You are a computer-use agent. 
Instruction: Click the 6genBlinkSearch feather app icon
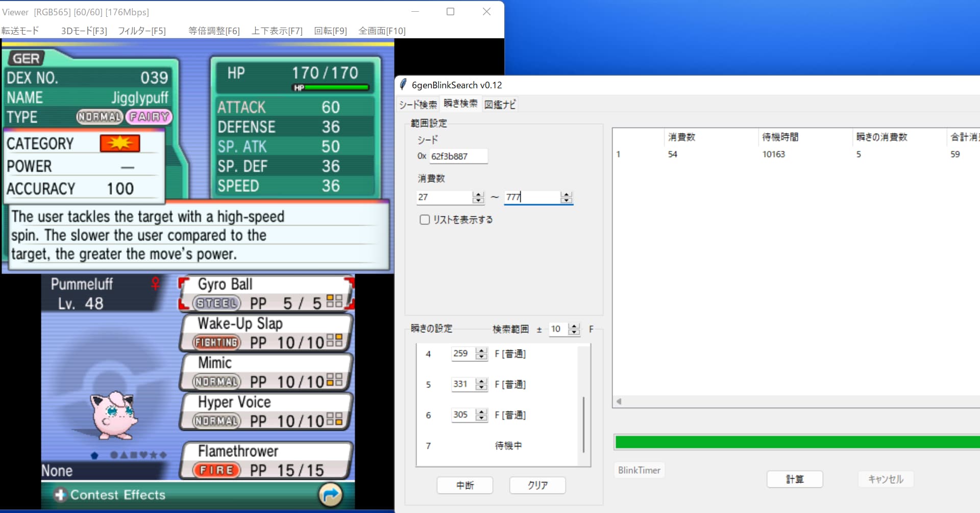[403, 85]
